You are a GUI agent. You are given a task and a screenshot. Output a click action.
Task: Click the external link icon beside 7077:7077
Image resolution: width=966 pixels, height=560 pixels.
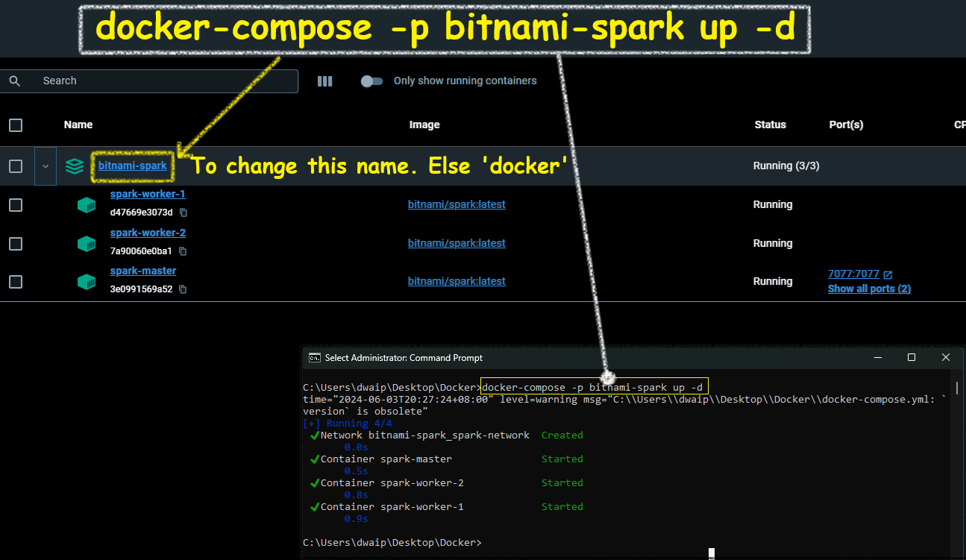(888, 274)
